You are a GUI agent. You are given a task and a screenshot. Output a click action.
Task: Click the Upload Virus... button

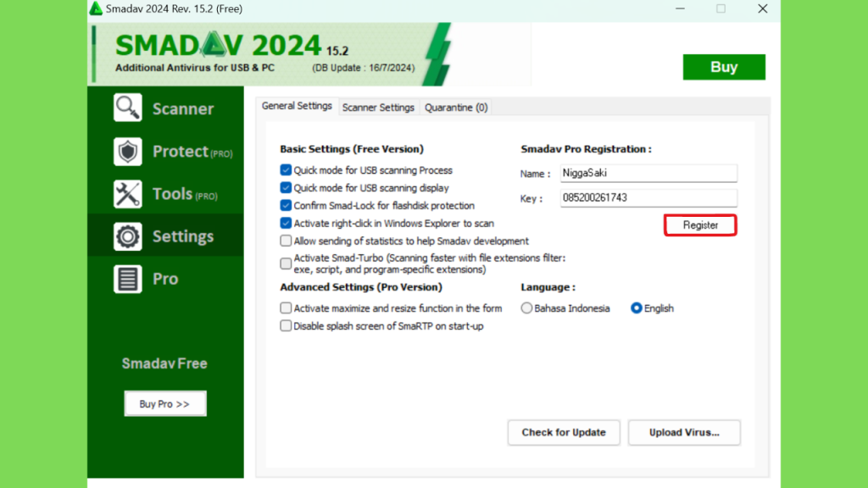684,433
